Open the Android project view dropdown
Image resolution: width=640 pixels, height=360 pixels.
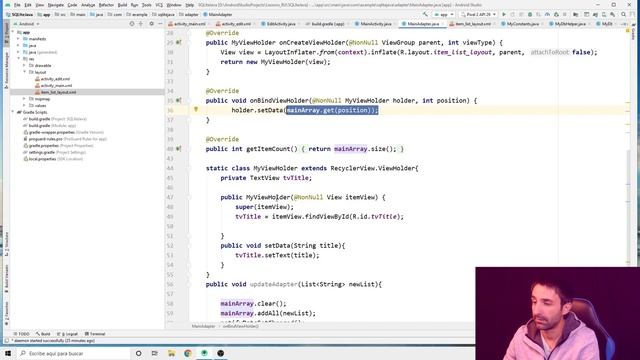pyautogui.click(x=27, y=24)
